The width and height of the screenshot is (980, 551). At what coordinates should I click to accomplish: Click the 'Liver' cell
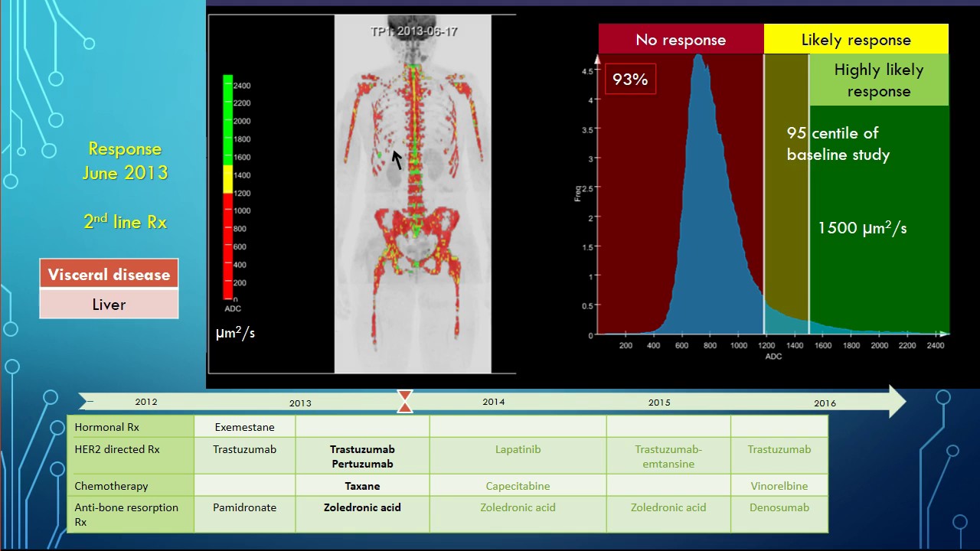pyautogui.click(x=109, y=304)
